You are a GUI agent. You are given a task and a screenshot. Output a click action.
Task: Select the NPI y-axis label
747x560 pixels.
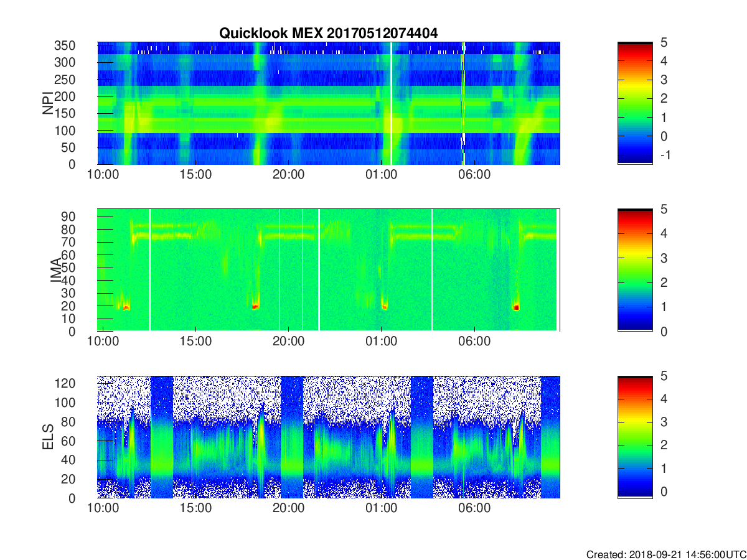tap(47, 103)
